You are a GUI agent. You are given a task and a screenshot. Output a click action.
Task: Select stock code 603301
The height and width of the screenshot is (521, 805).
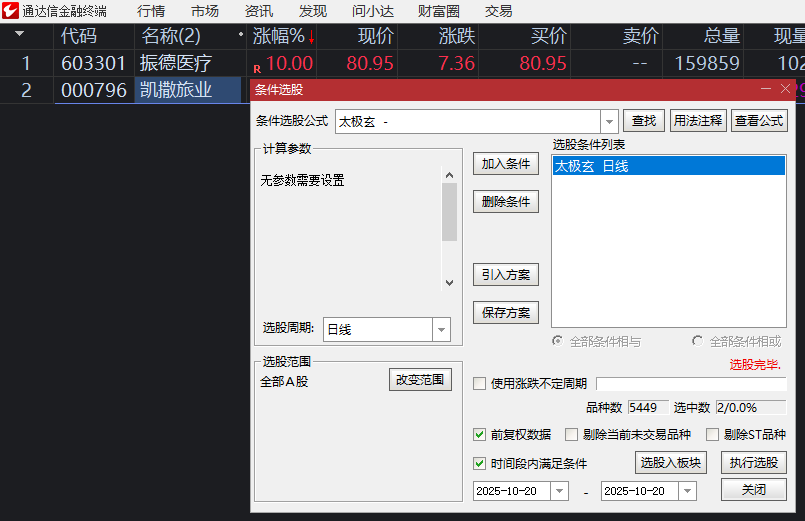(93, 63)
